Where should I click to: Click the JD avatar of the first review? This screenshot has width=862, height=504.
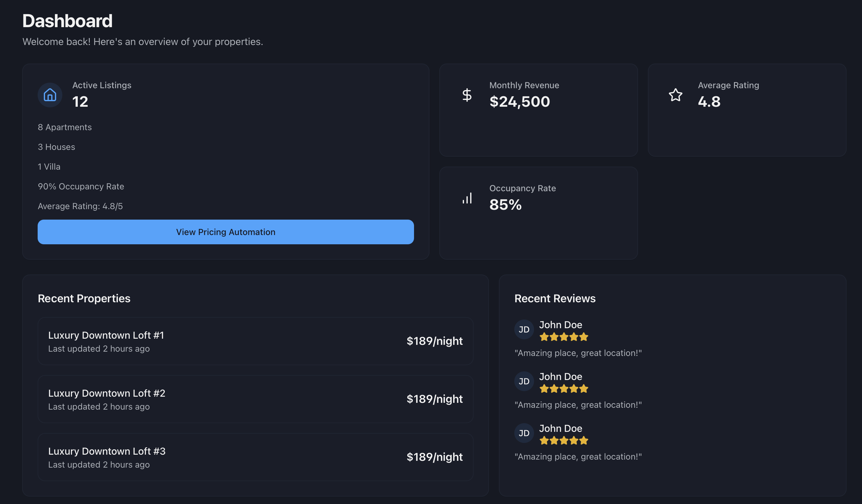coord(524,329)
